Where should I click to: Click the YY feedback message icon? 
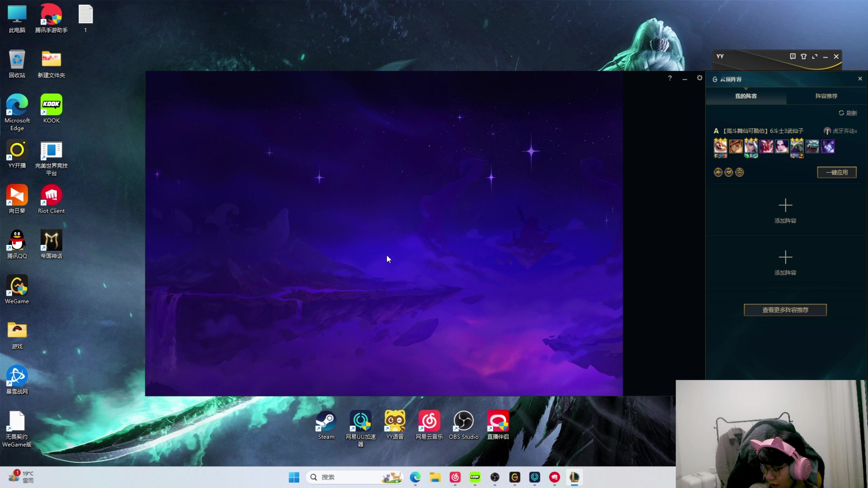point(793,57)
